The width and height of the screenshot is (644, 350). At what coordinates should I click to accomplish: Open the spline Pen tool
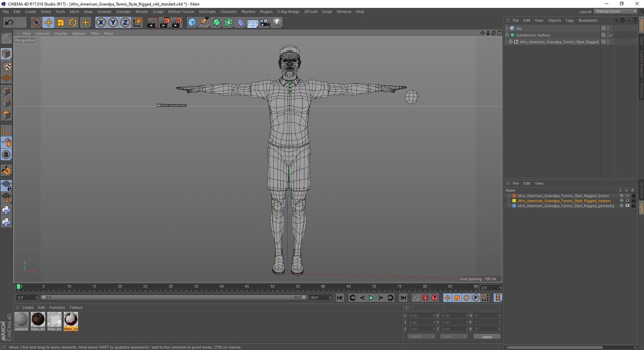204,23
